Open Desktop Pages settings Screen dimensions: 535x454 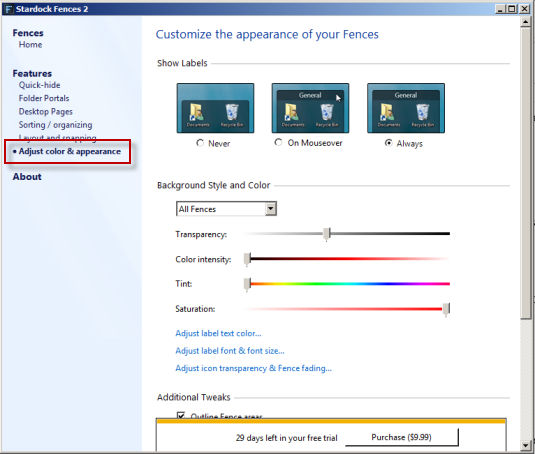click(46, 112)
